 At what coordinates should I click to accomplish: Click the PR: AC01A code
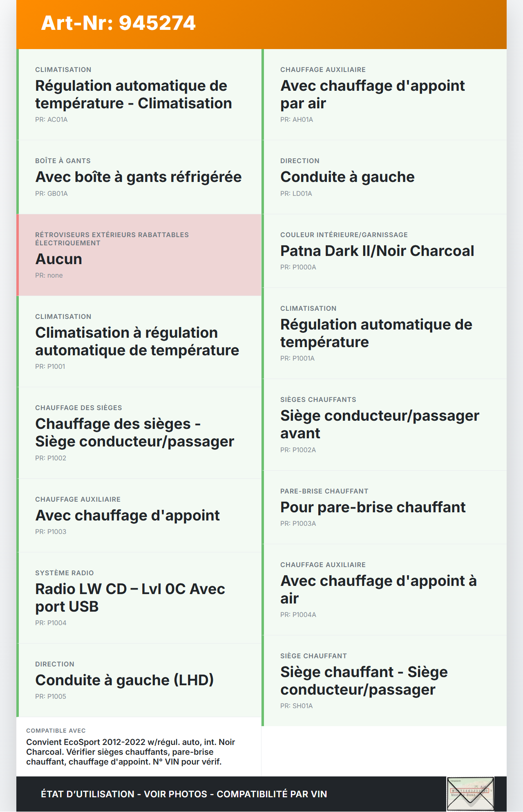click(x=51, y=120)
